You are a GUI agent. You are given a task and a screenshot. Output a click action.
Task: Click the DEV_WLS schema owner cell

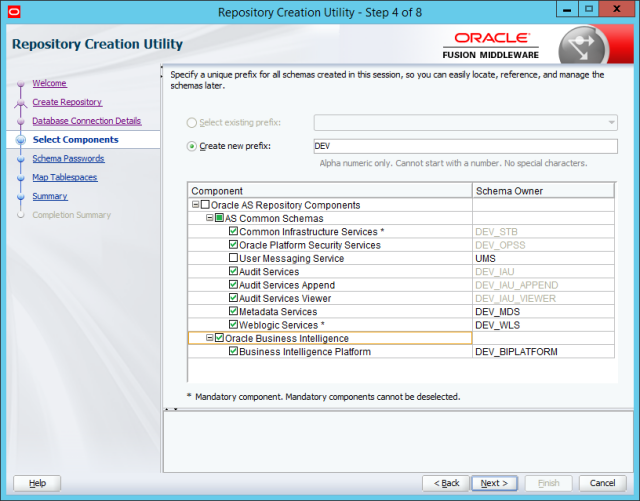tap(543, 325)
